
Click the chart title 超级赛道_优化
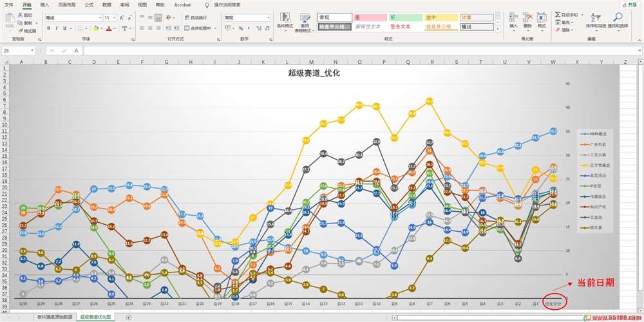click(314, 73)
